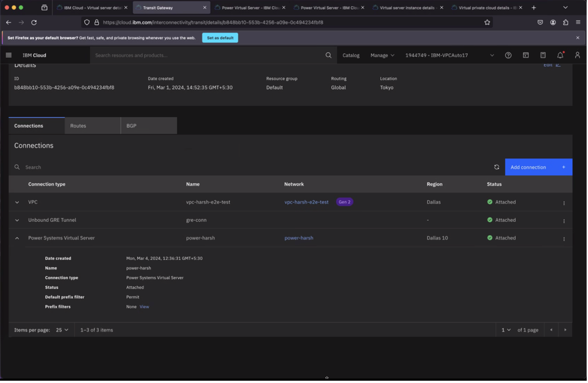This screenshot has height=383, width=588.
Task: Open the user account avatar menu
Action: click(x=577, y=55)
